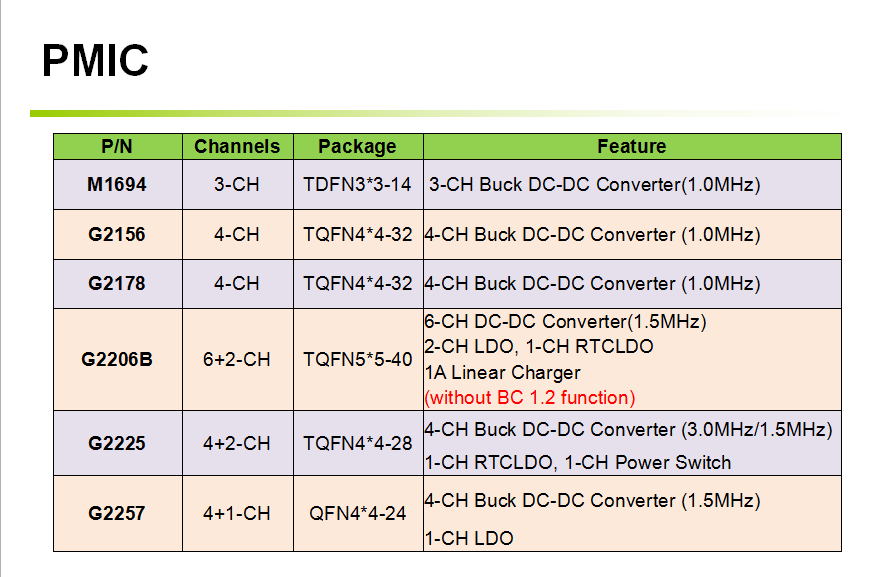This screenshot has height=577, width=872.
Task: Select the P/N column header
Action: [x=117, y=146]
